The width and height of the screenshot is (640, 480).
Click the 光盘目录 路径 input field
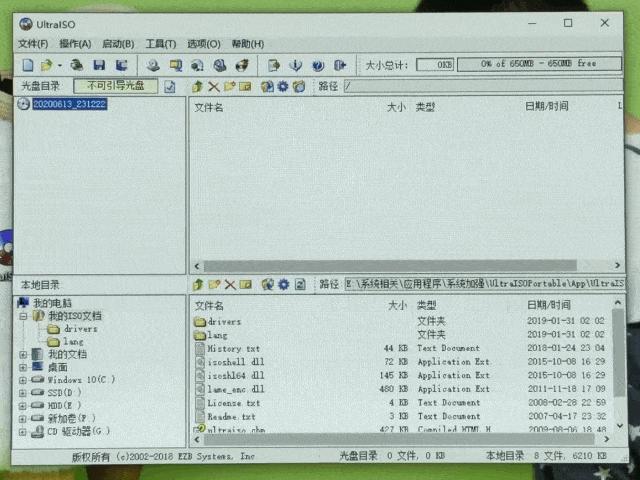pyautogui.click(x=484, y=86)
